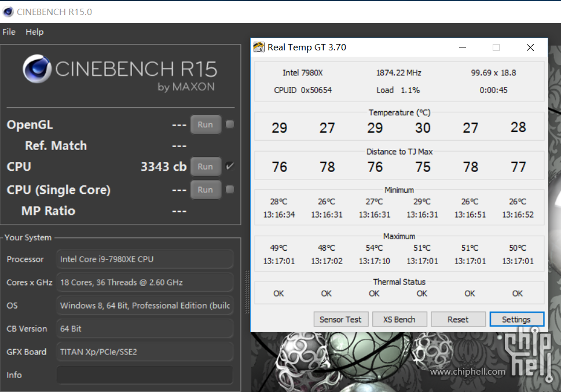Minimize the Real Temp GT window
Viewport: 561px width, 392px height.
[463, 47]
